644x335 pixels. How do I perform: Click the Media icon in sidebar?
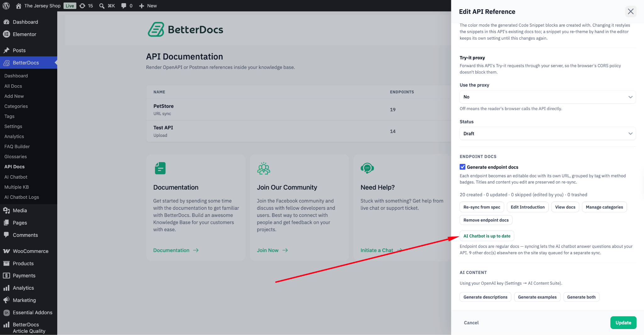tap(6, 210)
